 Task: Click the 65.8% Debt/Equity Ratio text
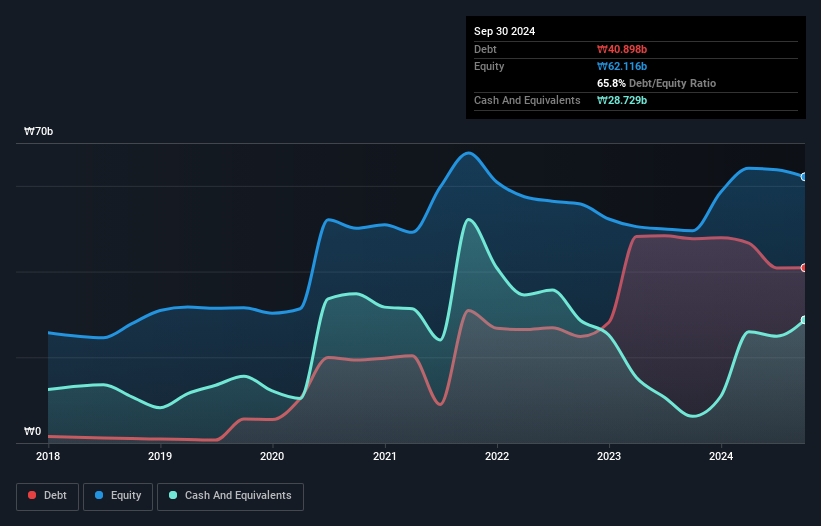click(657, 83)
